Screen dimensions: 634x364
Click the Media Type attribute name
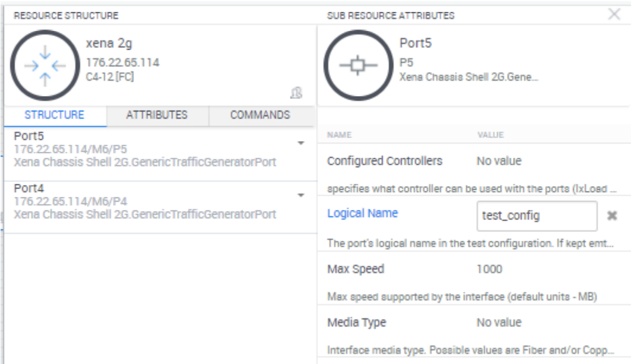(357, 322)
